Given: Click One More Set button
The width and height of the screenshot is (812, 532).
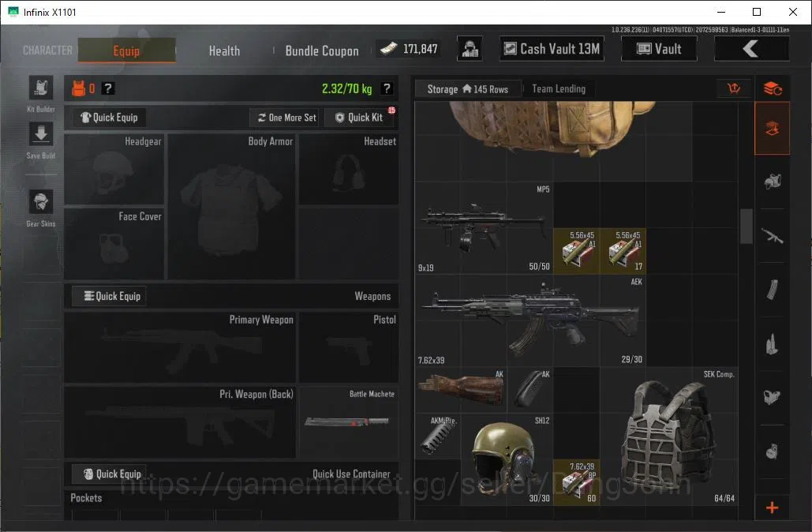Looking at the screenshot, I should pos(286,118).
